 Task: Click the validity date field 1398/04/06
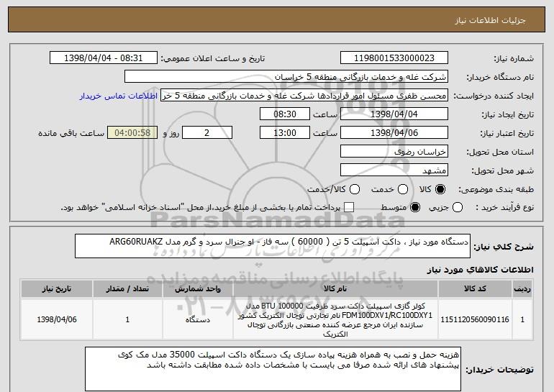(x=394, y=133)
